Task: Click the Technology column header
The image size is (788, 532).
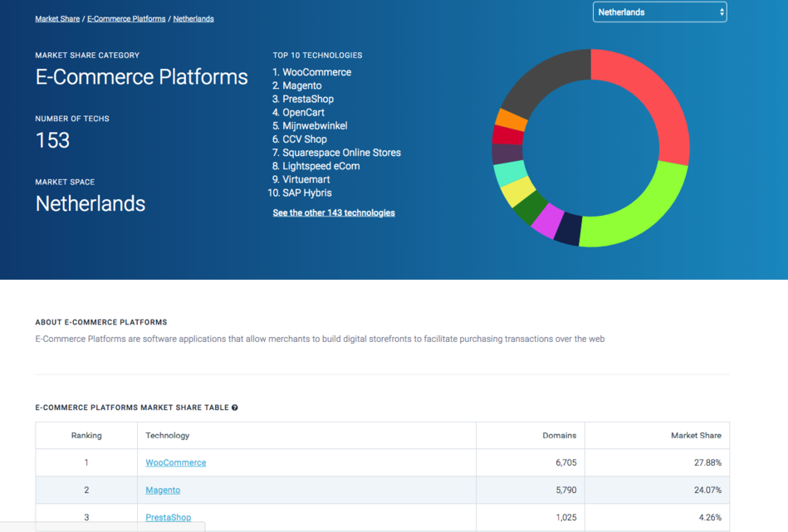Action: [x=168, y=435]
